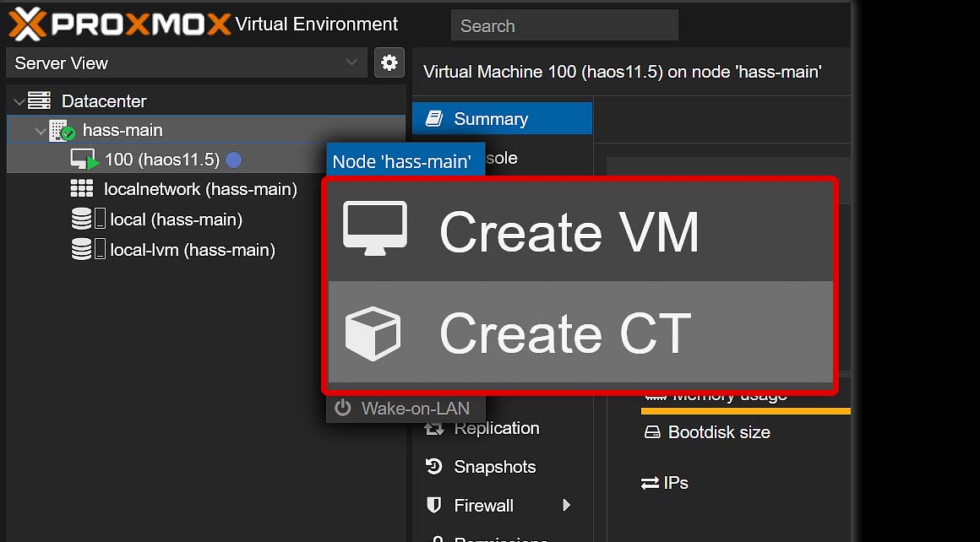Select localnetwork (hass-main) entry

200,189
